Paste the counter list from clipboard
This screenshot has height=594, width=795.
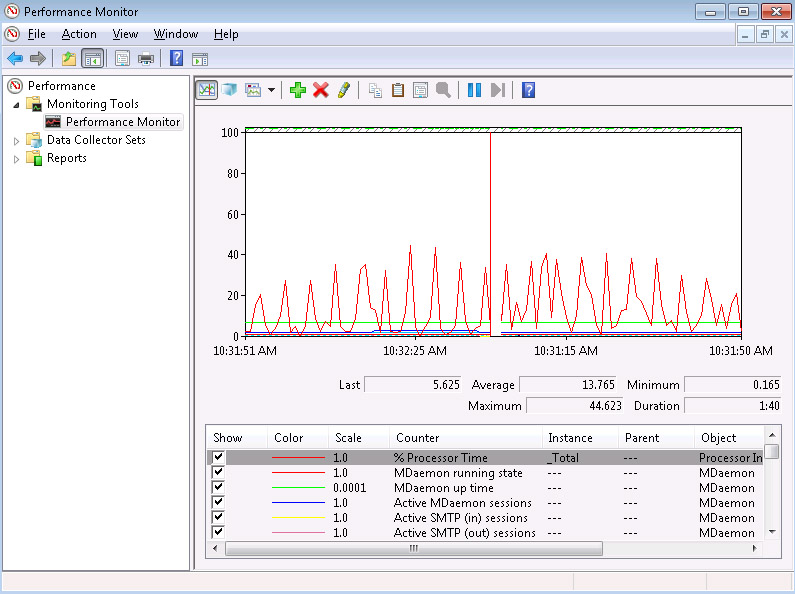coord(398,90)
